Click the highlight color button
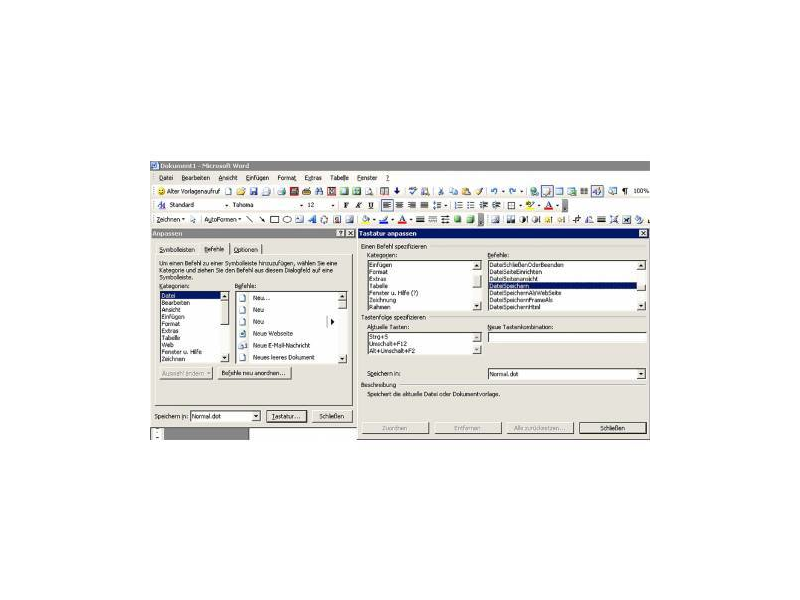This screenshot has height=600, width=800. pyautogui.click(x=530, y=205)
